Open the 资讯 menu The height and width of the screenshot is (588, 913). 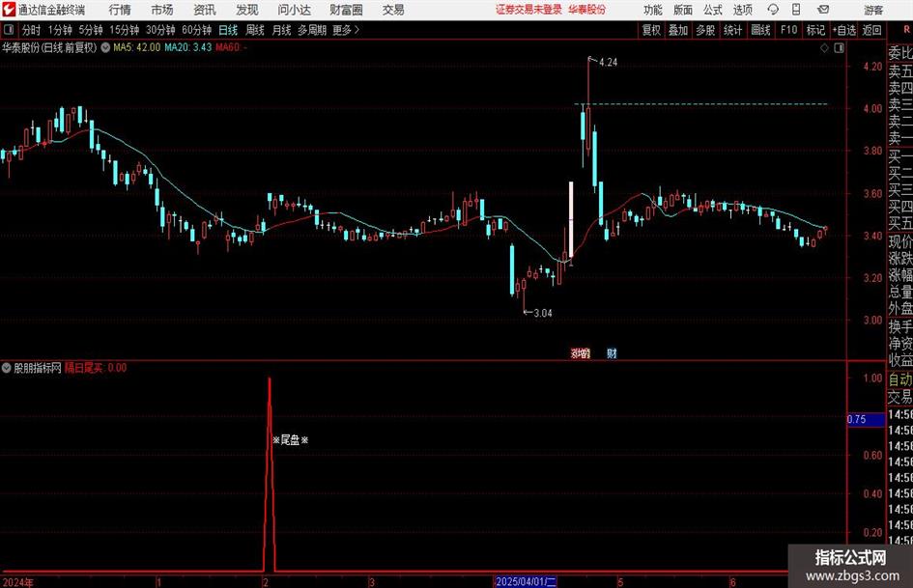205,10
